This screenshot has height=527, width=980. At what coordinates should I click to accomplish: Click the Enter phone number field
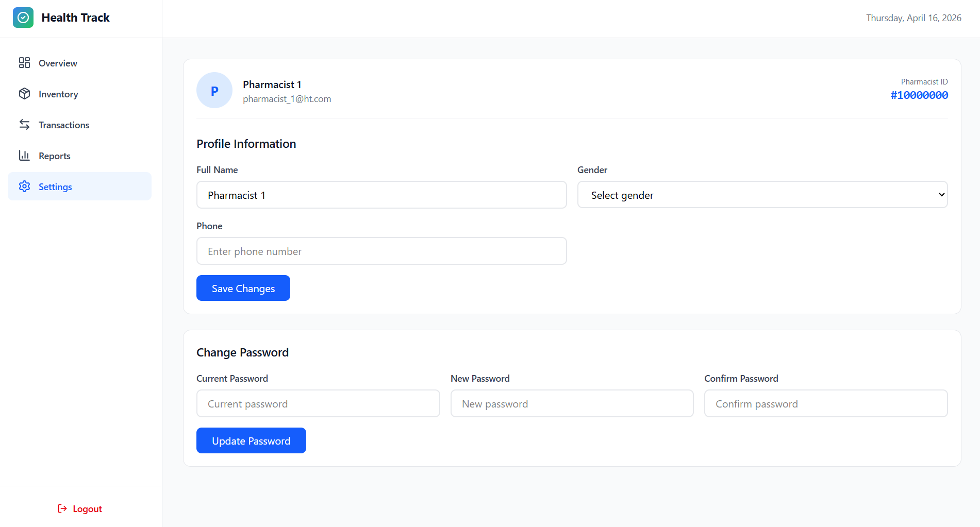click(381, 251)
